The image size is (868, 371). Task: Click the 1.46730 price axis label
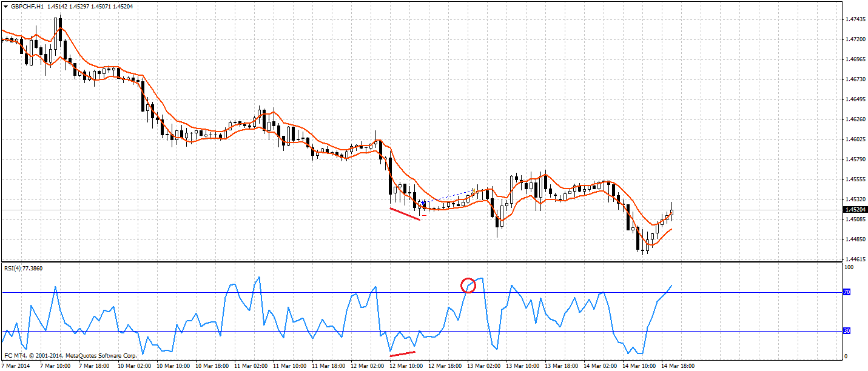tap(855, 79)
